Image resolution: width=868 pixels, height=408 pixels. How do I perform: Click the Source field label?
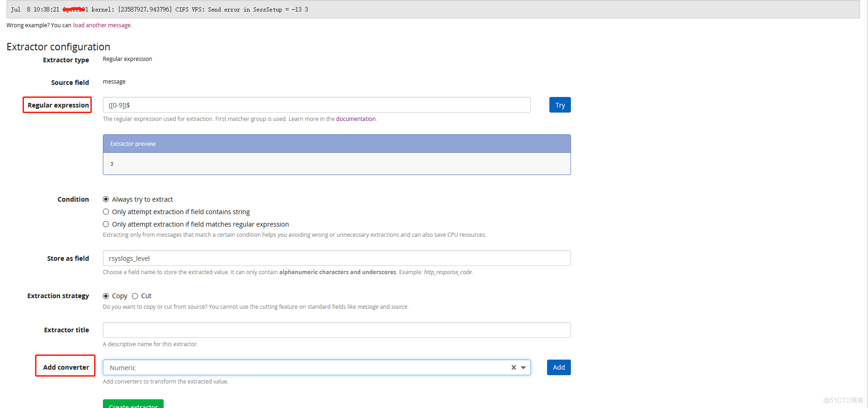(70, 83)
